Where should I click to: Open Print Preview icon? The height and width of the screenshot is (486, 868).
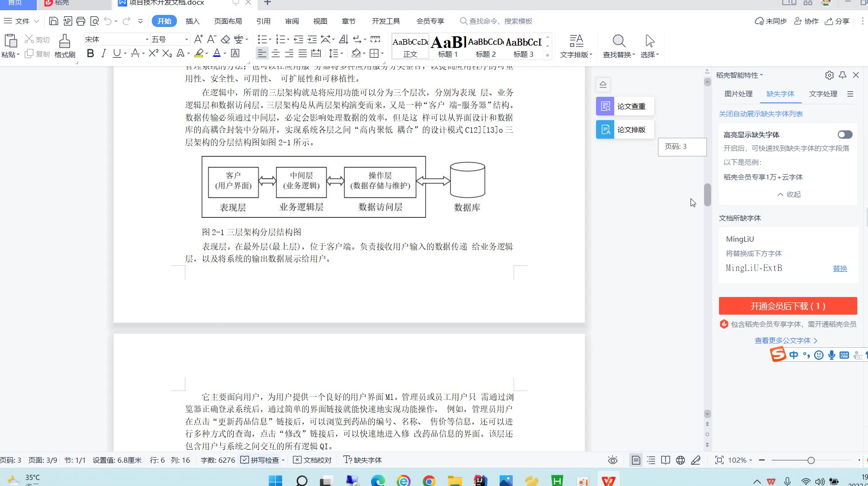[95, 21]
